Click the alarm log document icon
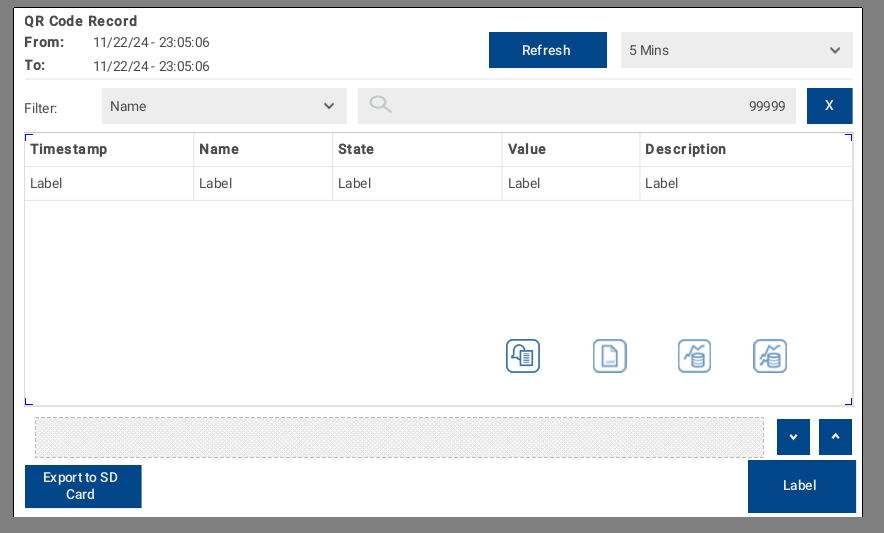This screenshot has height=533, width=884. coord(523,356)
